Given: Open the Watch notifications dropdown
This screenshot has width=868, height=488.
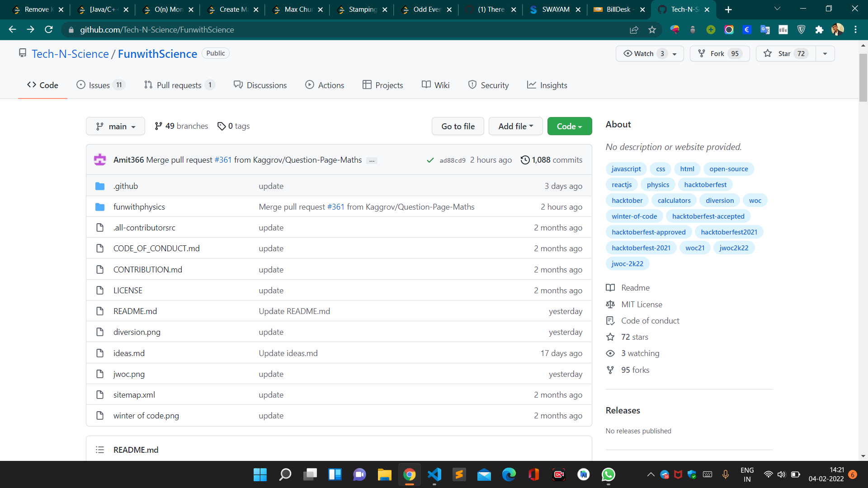Looking at the screenshot, I should point(650,53).
